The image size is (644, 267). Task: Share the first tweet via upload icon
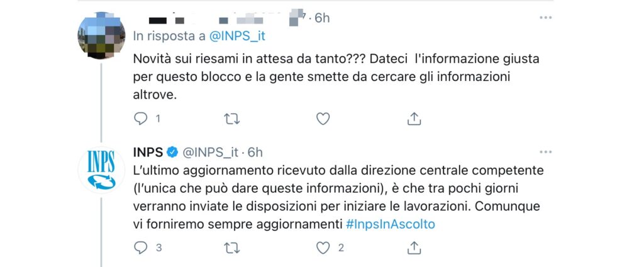click(414, 119)
